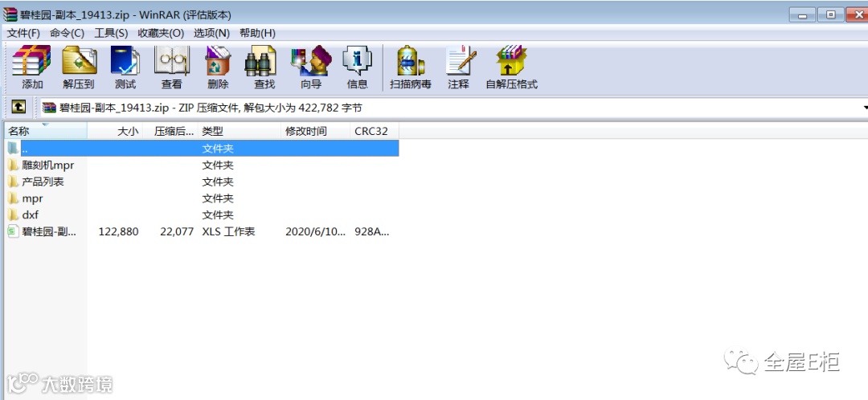The width and height of the screenshot is (868, 400).
Task: Open the 文件(F) menu
Action: 23,33
